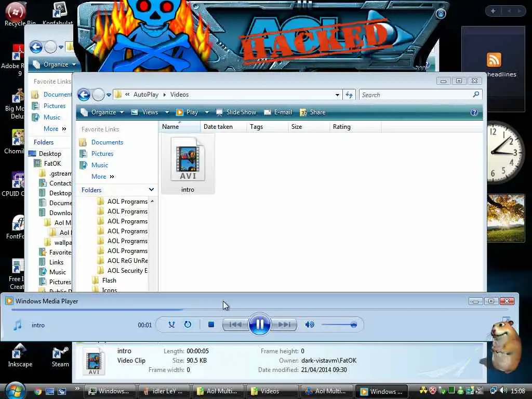Open Music favorite link in Videos window
The width and height of the screenshot is (532, 399).
99,165
